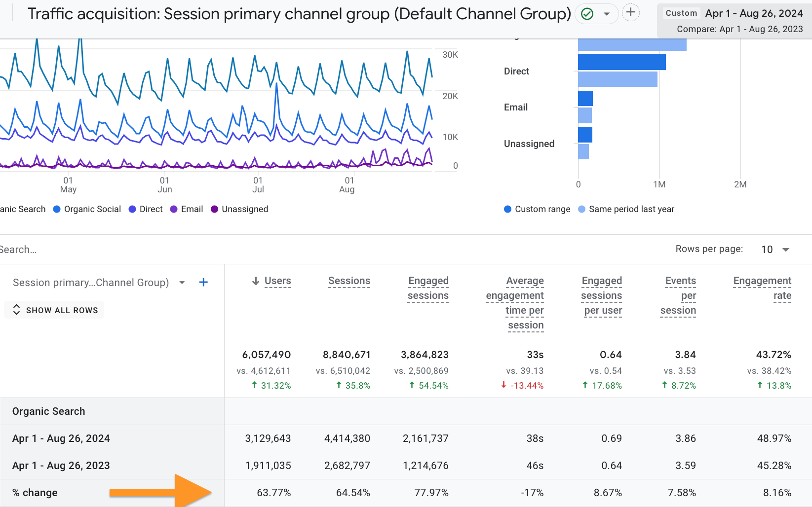
Task: Click the Direct same period last year bar
Action: pos(618,79)
